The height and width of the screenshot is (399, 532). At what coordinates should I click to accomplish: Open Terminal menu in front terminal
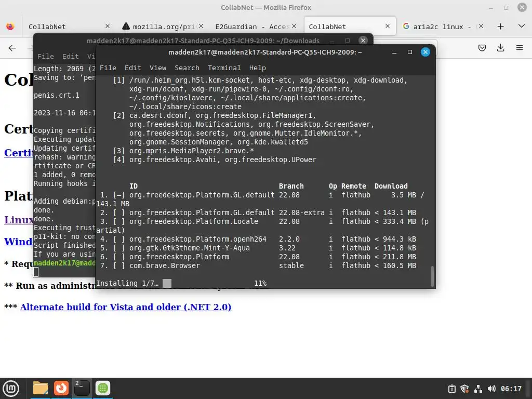[224, 68]
